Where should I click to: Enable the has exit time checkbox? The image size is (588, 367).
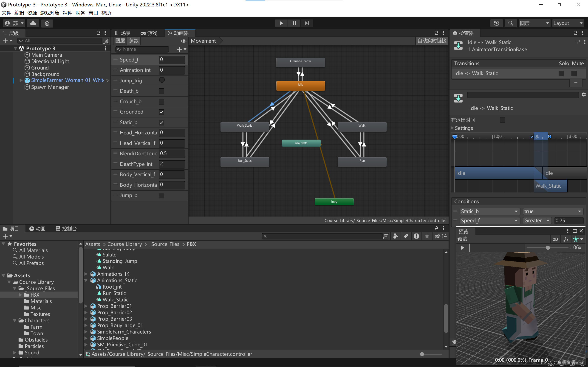pyautogui.click(x=503, y=120)
